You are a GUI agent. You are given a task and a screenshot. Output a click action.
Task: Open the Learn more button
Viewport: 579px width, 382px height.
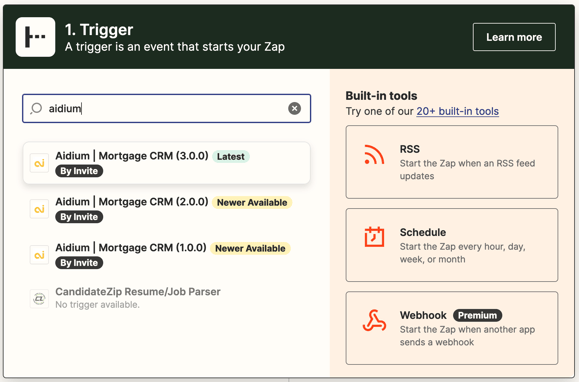coord(514,37)
